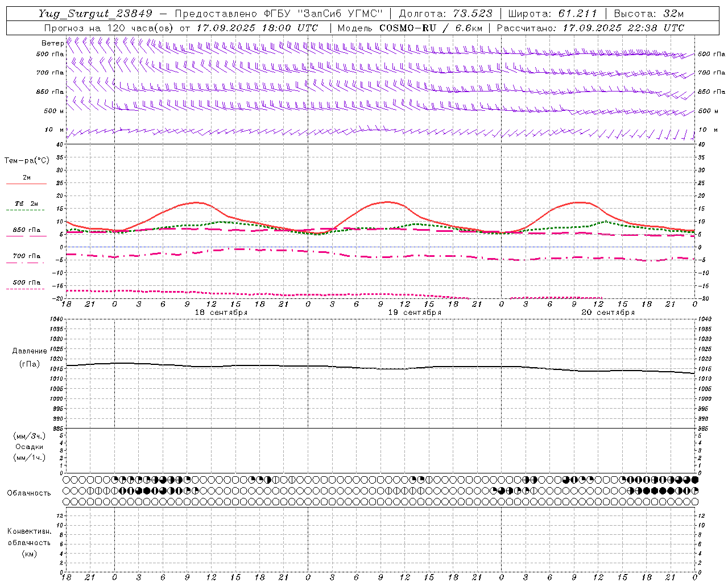
Task: Click the Осадки precipitation label
Action: pos(30,447)
